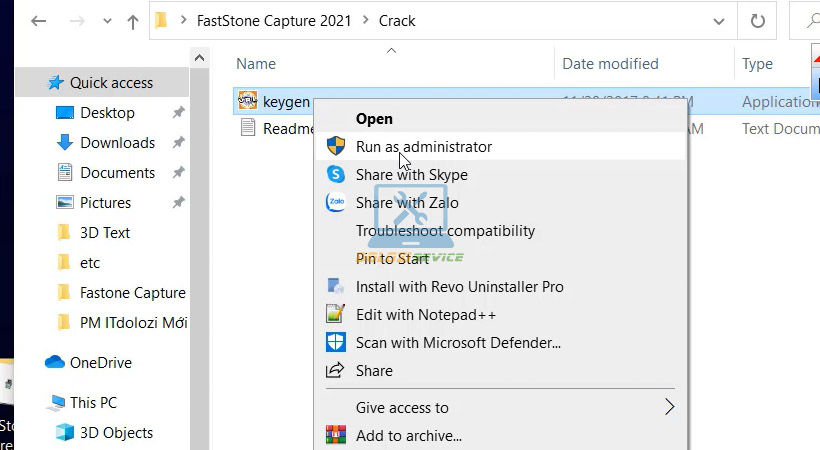Click the Readme document icon
Image resolution: width=820 pixels, height=450 pixels.
click(247, 127)
